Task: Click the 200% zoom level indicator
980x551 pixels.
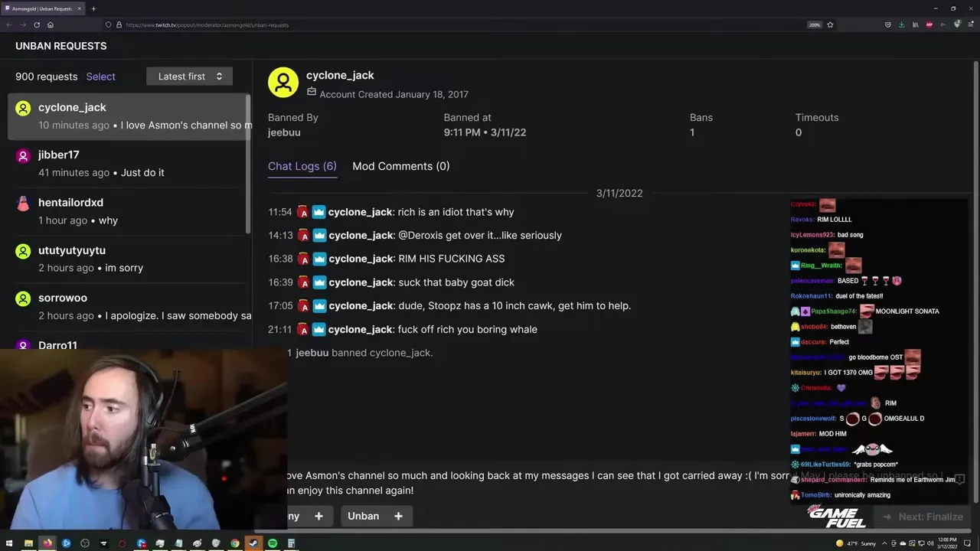Action: point(815,24)
